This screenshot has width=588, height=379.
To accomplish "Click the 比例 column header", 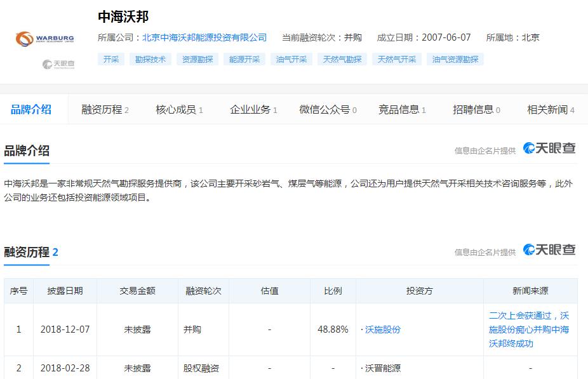I will pos(333,291).
